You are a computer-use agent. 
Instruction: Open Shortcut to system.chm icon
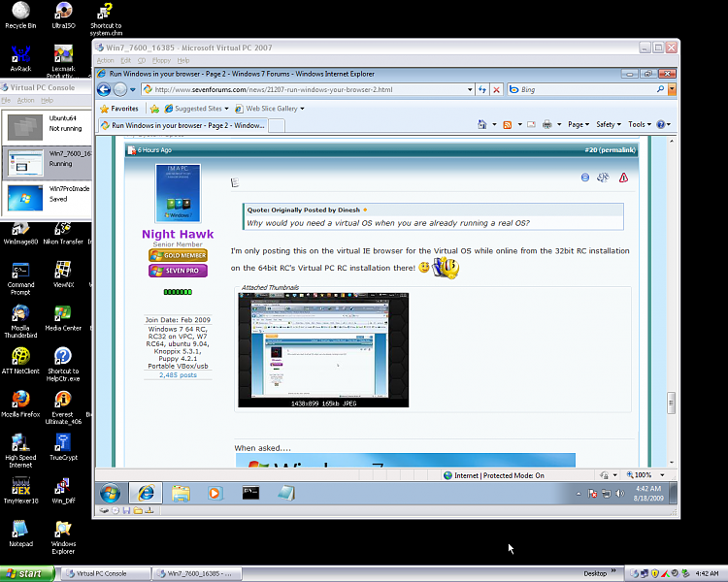[x=106, y=19]
